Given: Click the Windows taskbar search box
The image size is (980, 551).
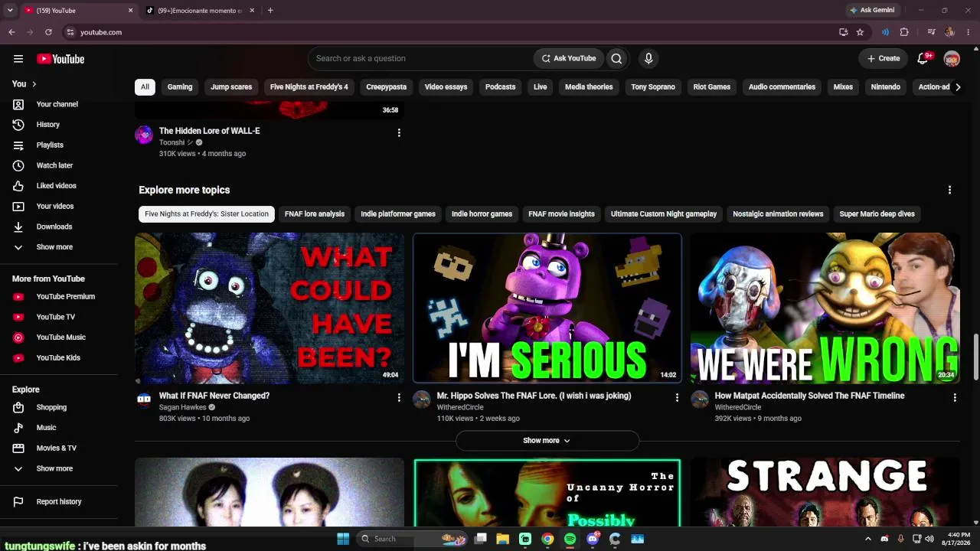Looking at the screenshot, I should click(x=413, y=539).
